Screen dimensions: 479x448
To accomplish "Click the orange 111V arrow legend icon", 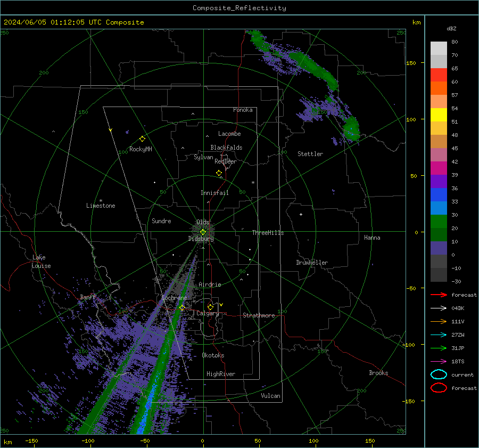I will tap(439, 321).
